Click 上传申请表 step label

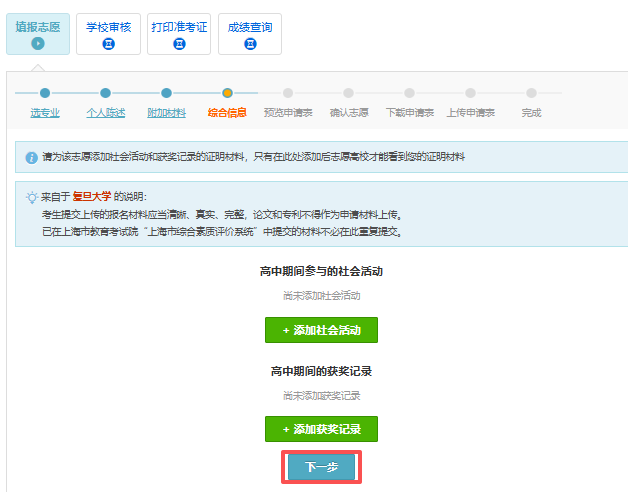[x=471, y=113]
